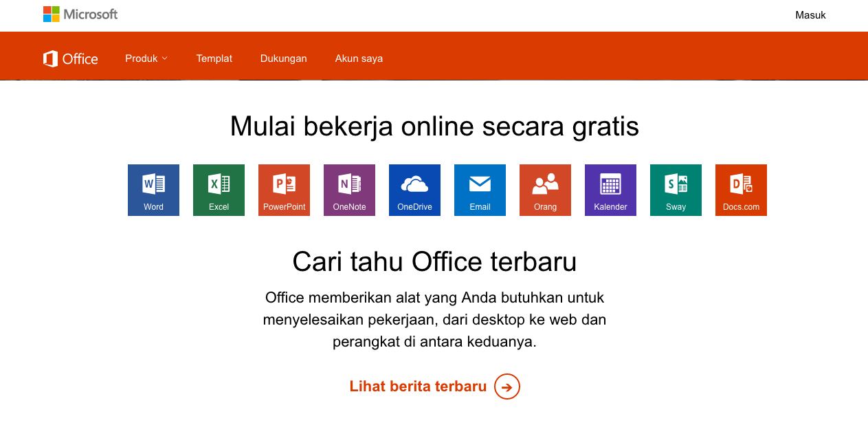Click the Office logo in the navbar

click(x=69, y=58)
